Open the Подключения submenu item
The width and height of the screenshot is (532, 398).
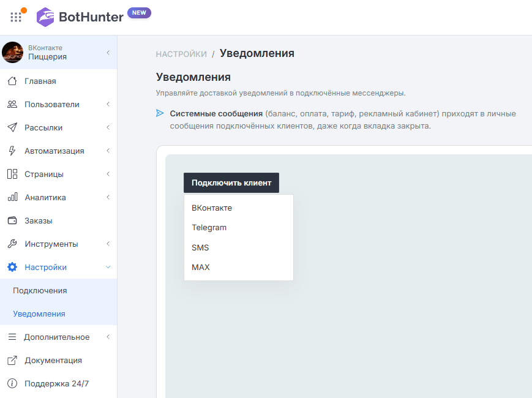point(58,290)
